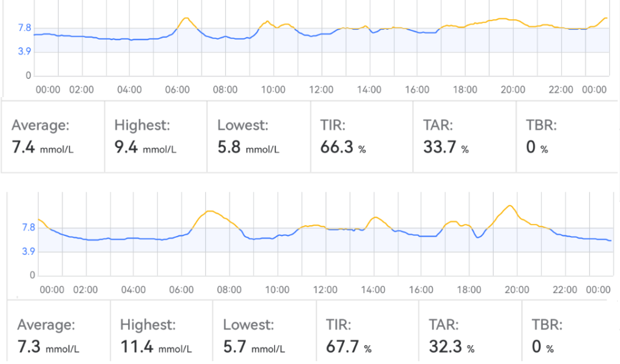This screenshot has width=620, height=364.
Task: Open the Lowest 5.7 mmol/L stat
Action: (264, 335)
